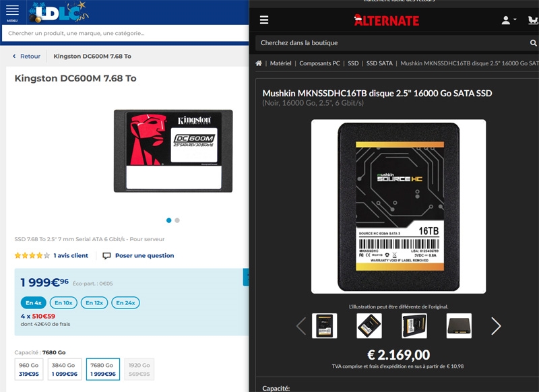Select the En 12x payment option
The image size is (539, 392).
pos(94,302)
